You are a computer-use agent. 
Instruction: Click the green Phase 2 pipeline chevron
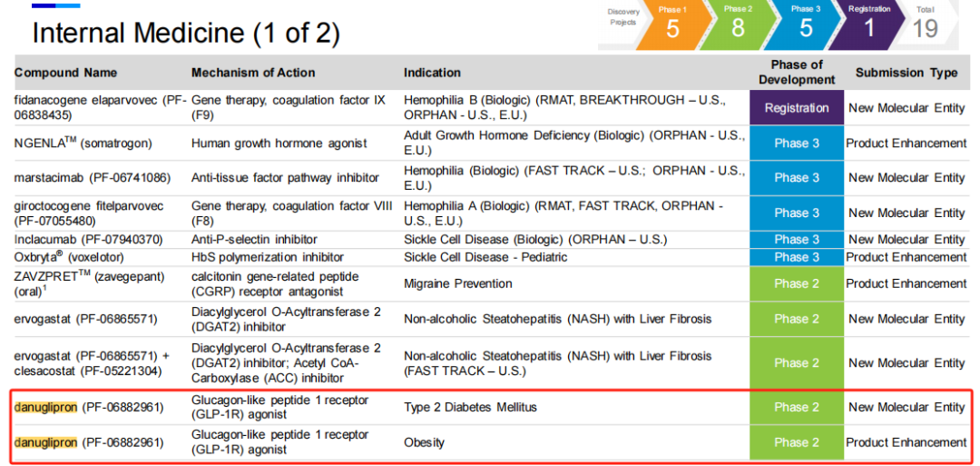click(738, 25)
